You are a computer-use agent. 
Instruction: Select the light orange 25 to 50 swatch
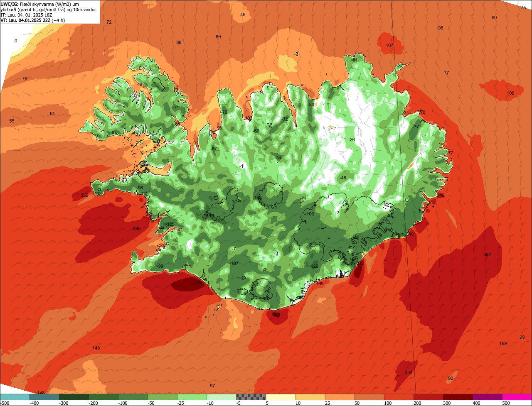[340, 397]
